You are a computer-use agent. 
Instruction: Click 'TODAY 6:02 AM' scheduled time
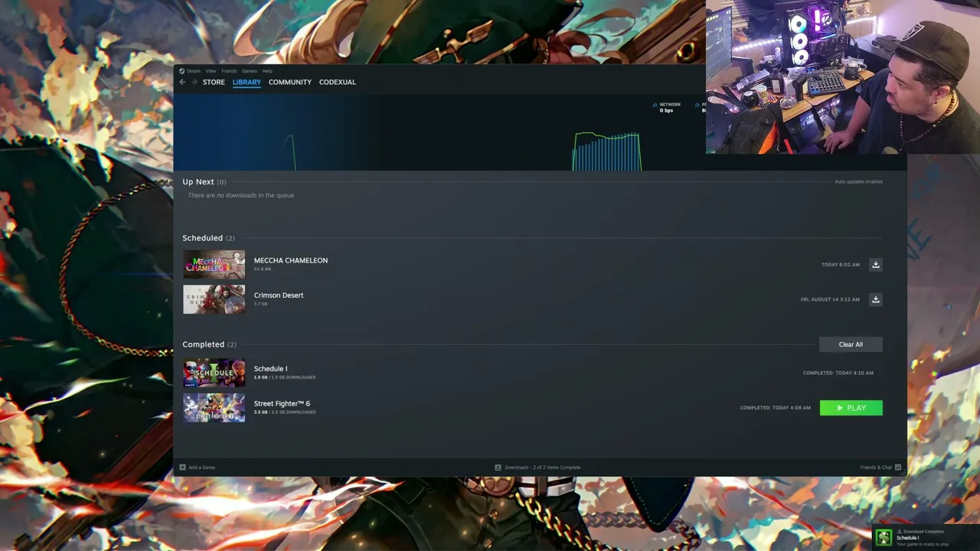pos(841,265)
